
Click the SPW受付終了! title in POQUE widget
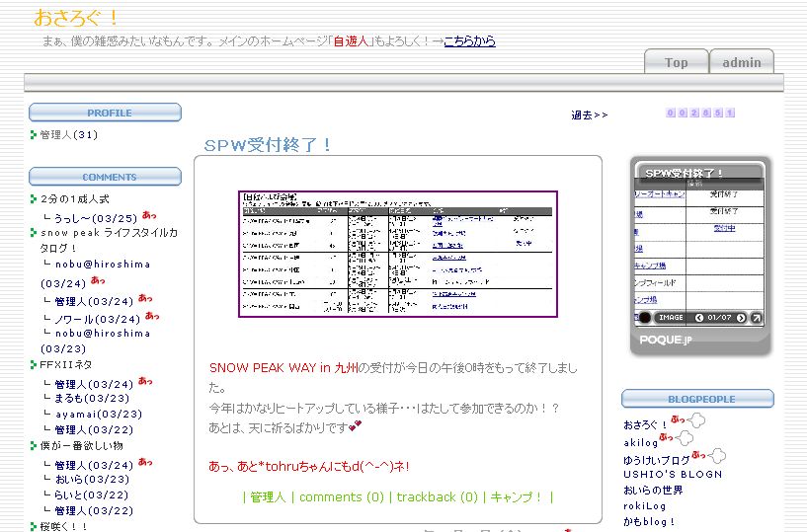coord(685,173)
